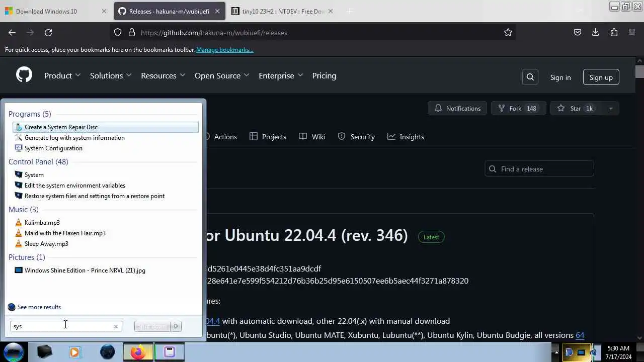Star the repository
This screenshot has height=362, width=644.
tap(576, 109)
